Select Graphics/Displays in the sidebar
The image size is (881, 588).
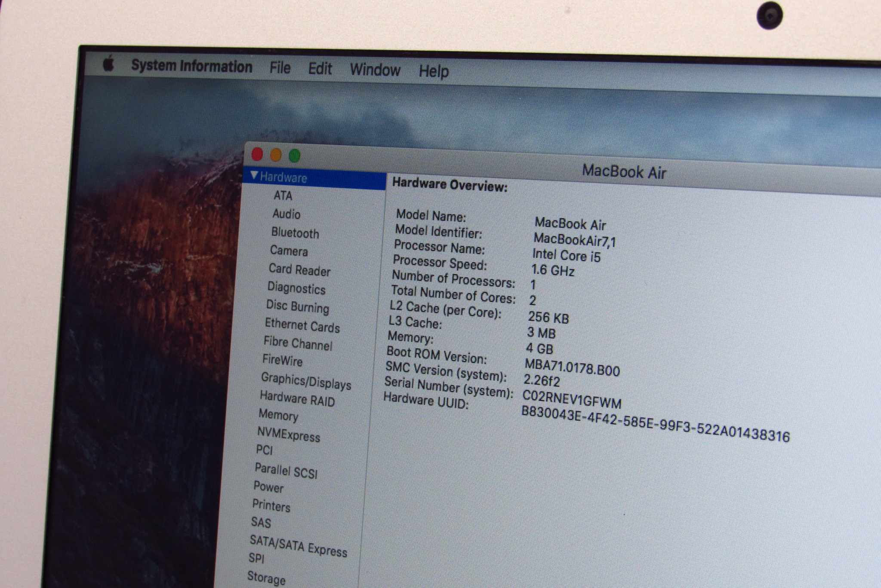(306, 381)
